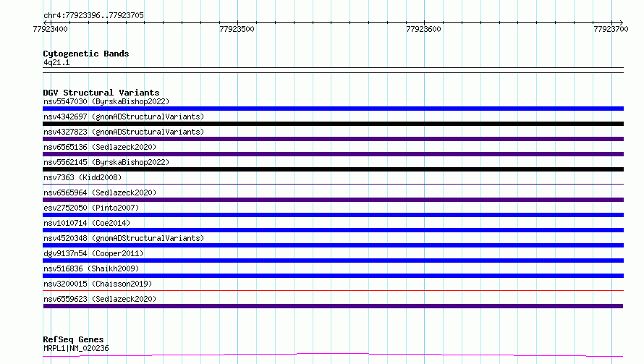
Task: Click variant label nsv6565136 (Sedlazeck2020)
Action: [100, 147]
